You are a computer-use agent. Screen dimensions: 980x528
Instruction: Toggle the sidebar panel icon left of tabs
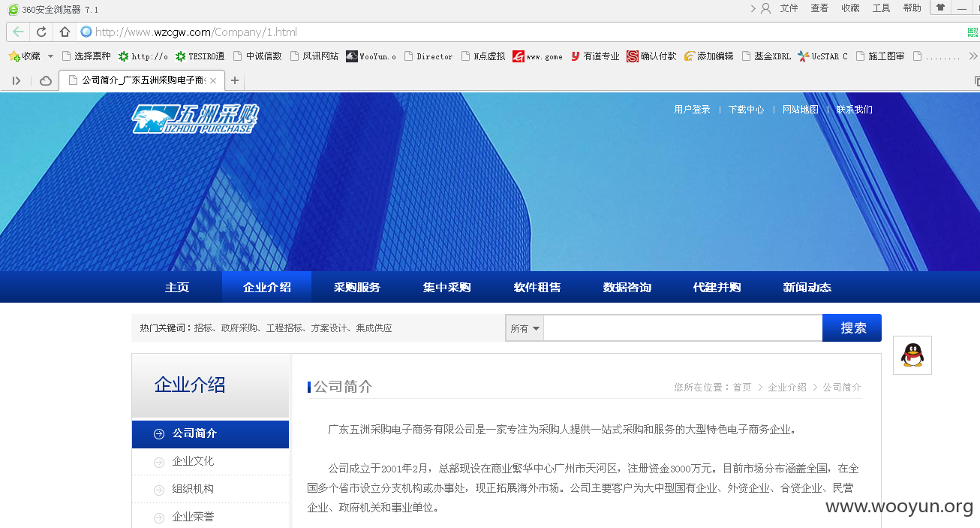(x=17, y=80)
